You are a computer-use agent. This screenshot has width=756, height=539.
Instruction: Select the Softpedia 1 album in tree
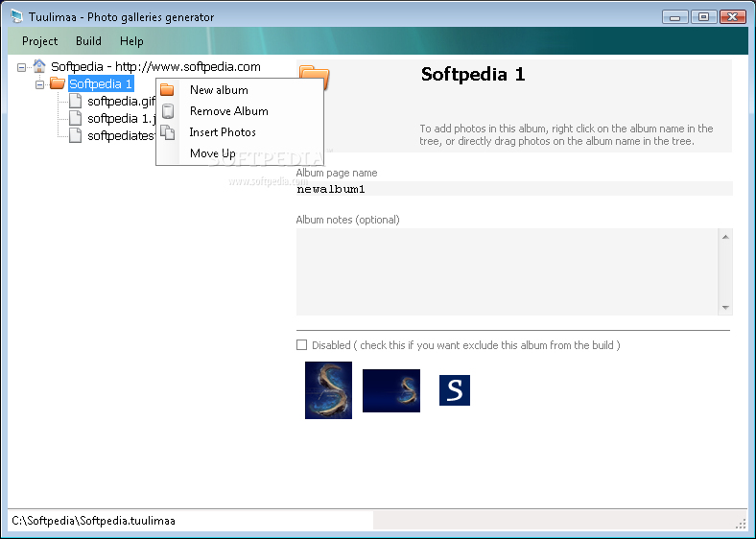(x=101, y=83)
